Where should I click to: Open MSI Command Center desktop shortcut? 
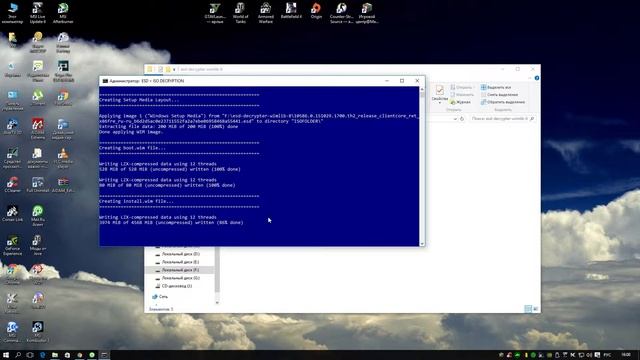(x=12, y=331)
